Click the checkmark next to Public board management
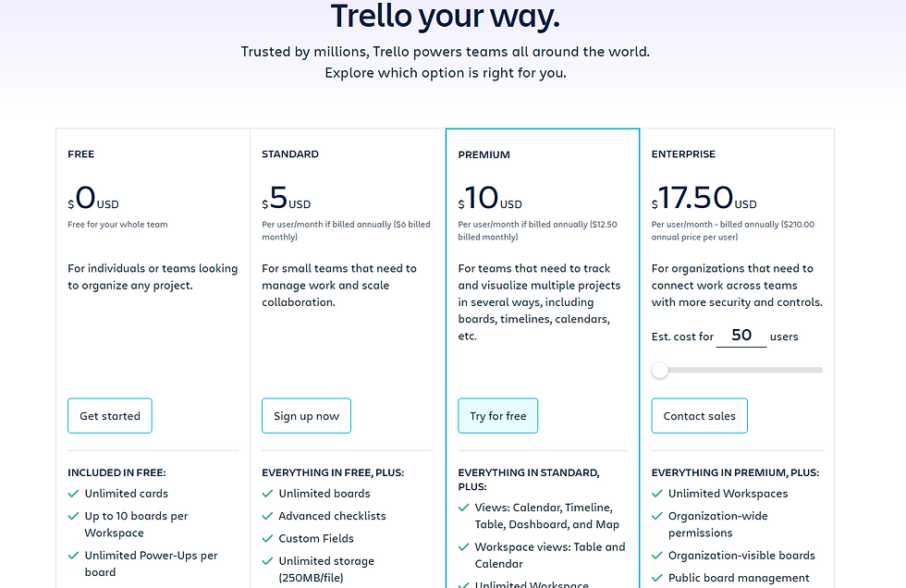 [657, 578]
